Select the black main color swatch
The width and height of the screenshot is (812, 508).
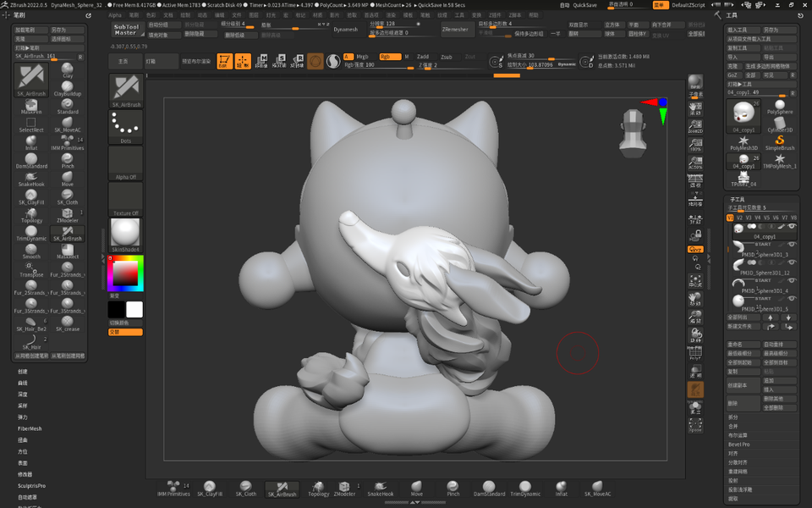(x=117, y=310)
